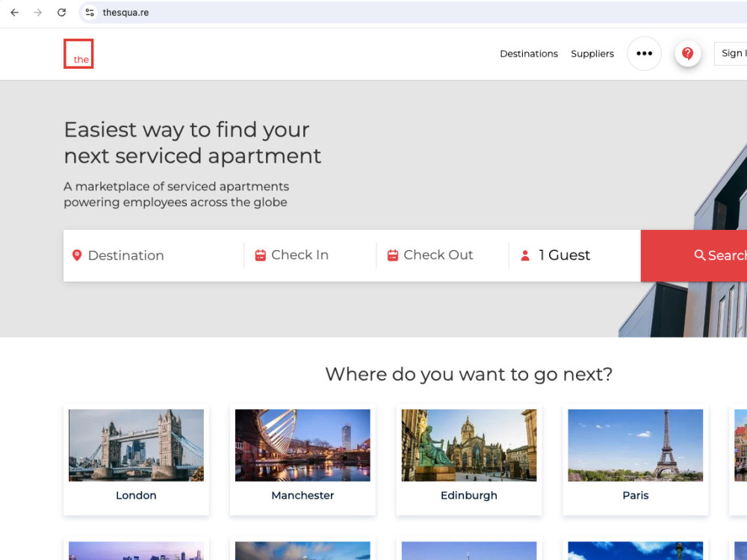The width and height of the screenshot is (747, 560).
Task: Click the location pin icon beside Destination
Action: [x=77, y=255]
